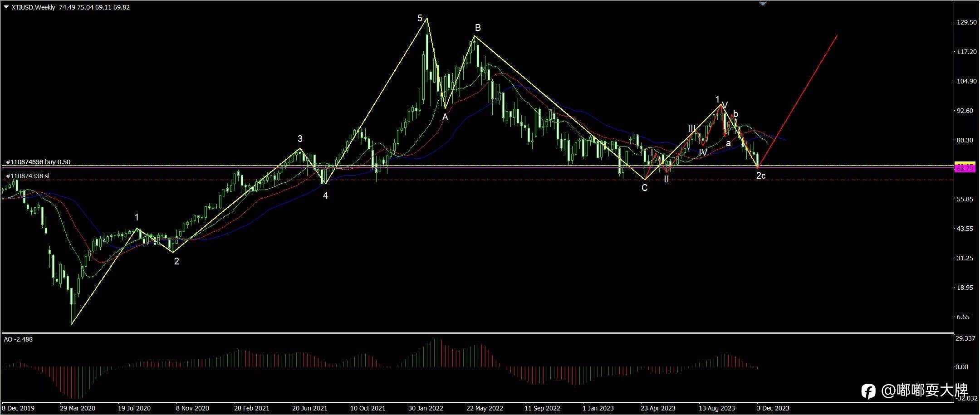Click the 29 Mar 2020 date label
Image resolution: width=980 pixels, height=415 pixels.
[78, 408]
